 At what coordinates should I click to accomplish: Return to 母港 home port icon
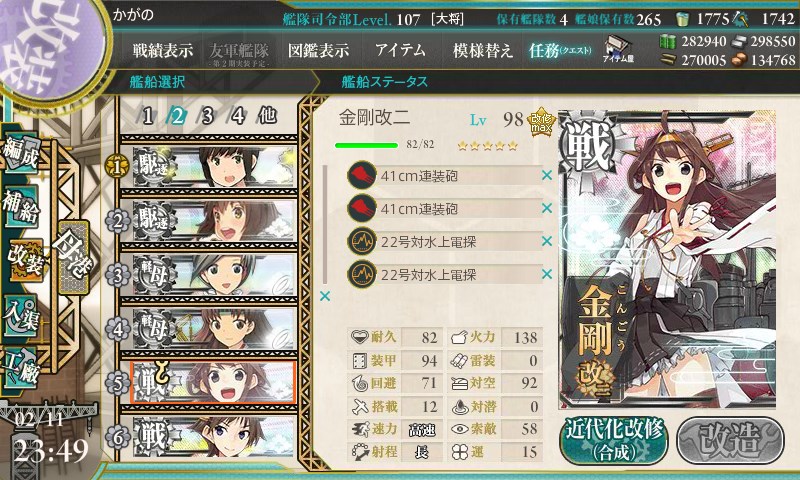[x=73, y=258]
